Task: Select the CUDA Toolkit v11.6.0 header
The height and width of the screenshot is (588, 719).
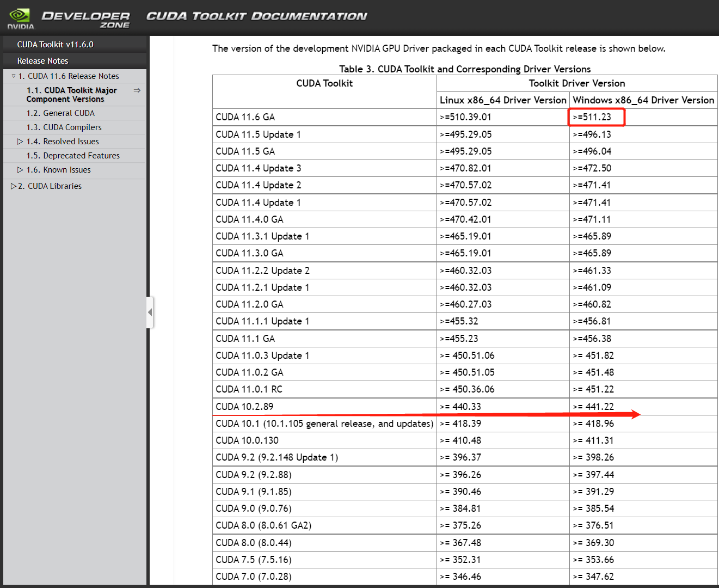Action: click(x=56, y=44)
